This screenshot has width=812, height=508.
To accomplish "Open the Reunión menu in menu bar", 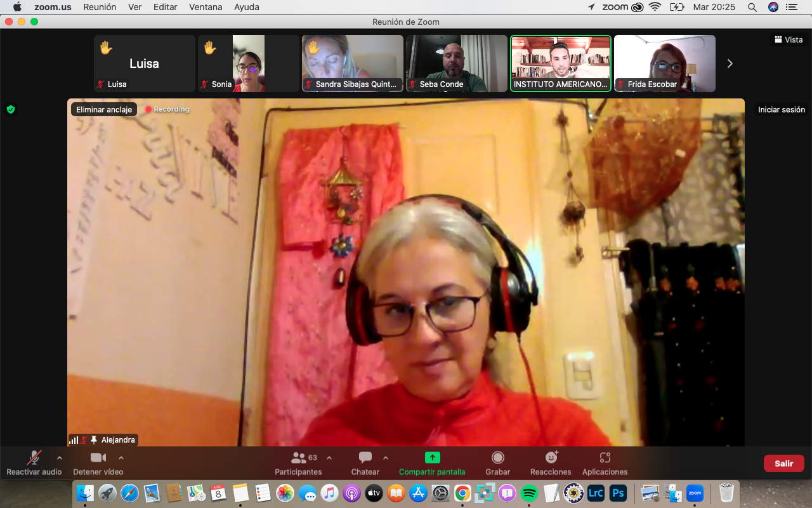I will tap(100, 7).
